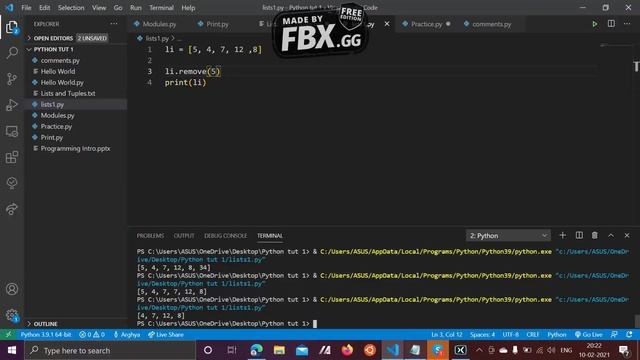This screenshot has width=640, height=360.
Task: Split the terminal panel
Action: point(579,235)
